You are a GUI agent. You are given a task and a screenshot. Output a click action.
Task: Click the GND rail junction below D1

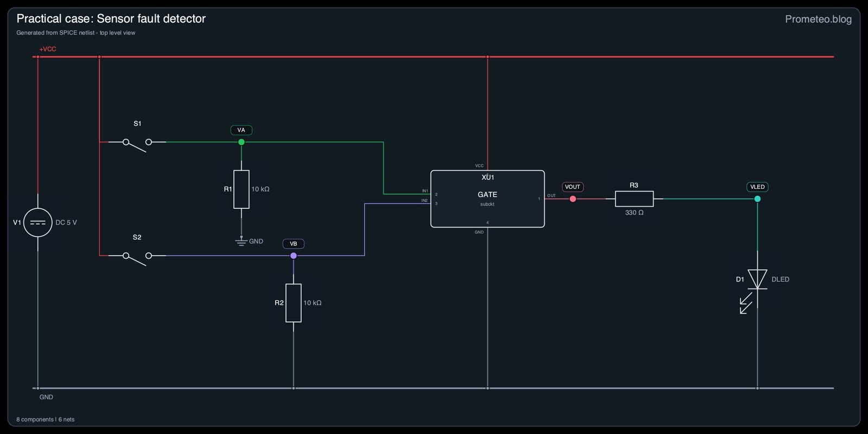click(757, 388)
